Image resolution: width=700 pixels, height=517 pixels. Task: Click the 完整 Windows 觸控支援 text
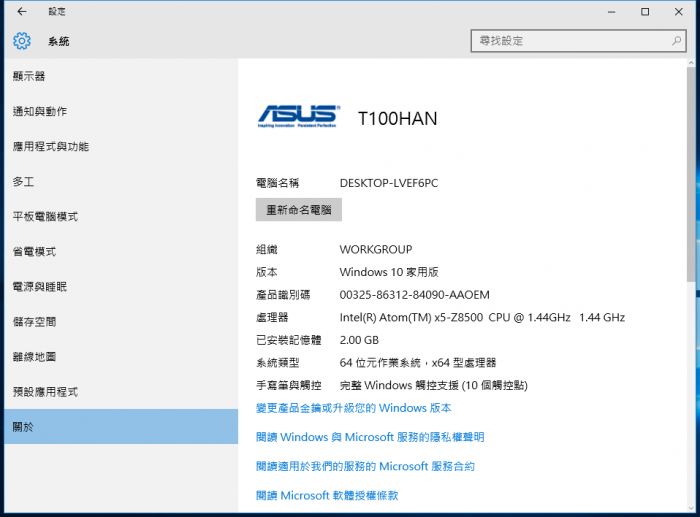433,385
